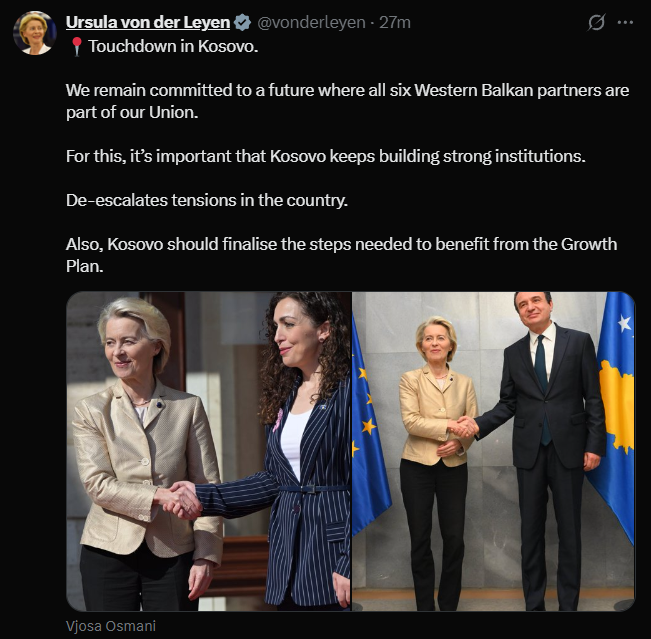Viewport: 651px width, 639px height.
Task: Click the @vonderleyen handle
Action: [x=311, y=22]
